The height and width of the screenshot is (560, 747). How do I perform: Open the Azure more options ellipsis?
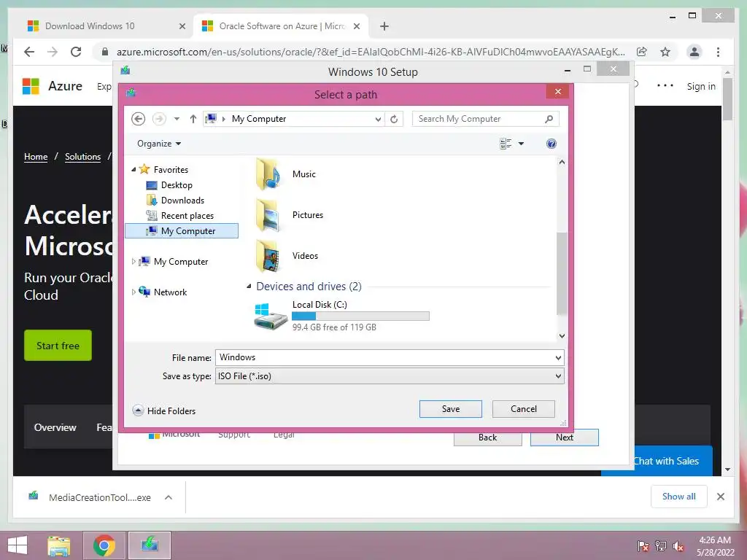pos(665,86)
